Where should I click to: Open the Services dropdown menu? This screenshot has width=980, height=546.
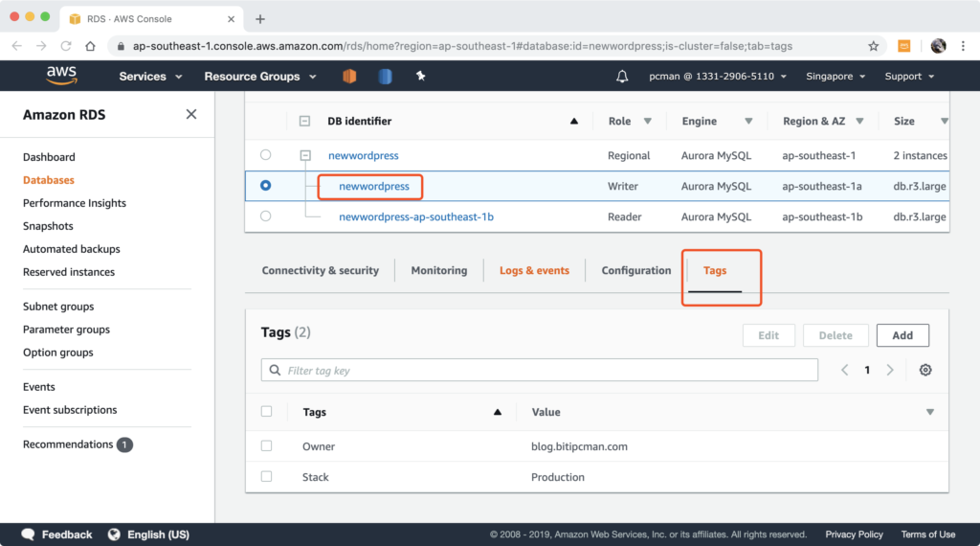click(x=150, y=77)
